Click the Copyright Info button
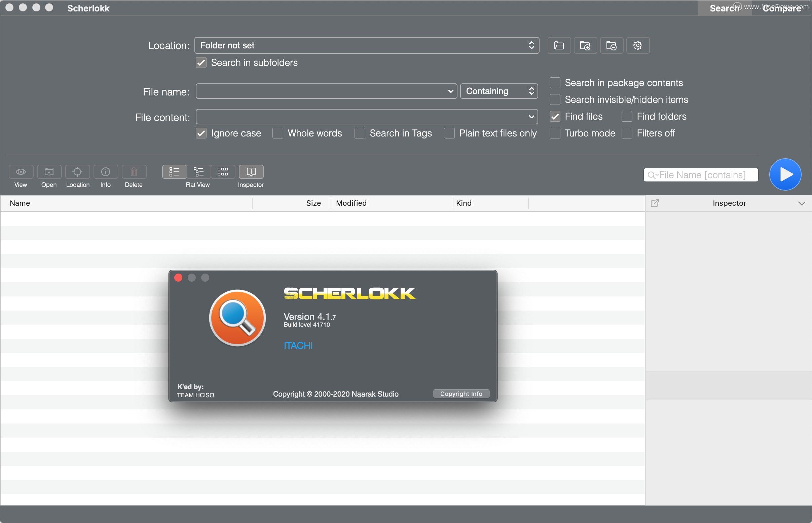 pos(461,394)
